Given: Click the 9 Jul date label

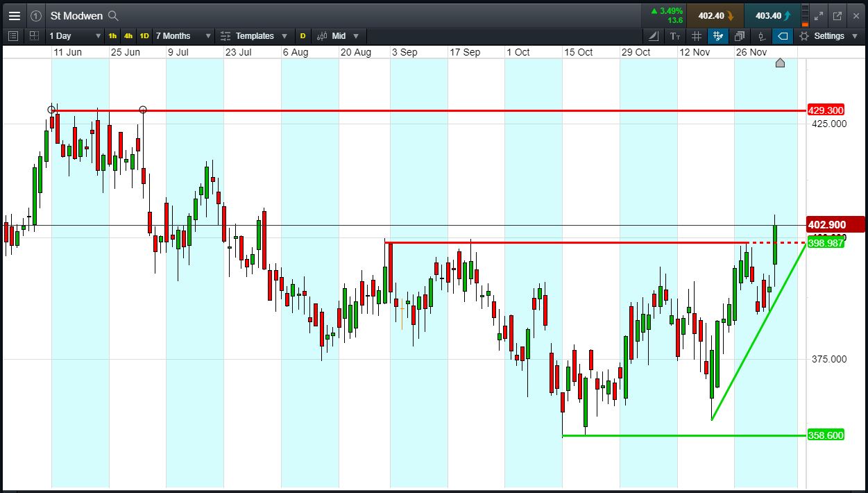Looking at the screenshot, I should pos(178,52).
